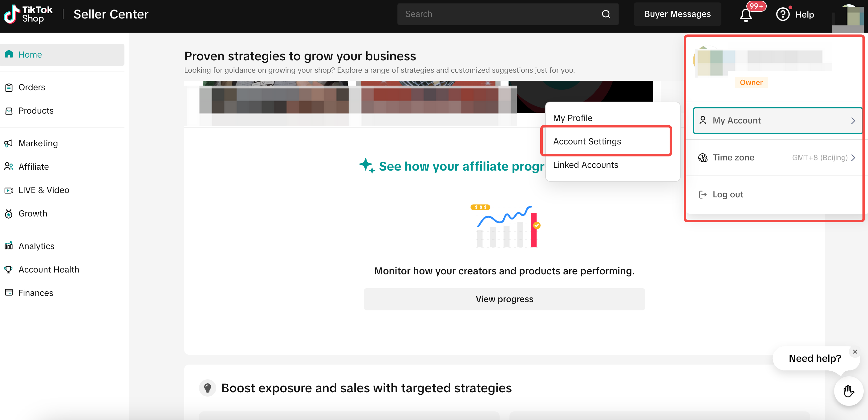Click the search magnifier icon

tap(606, 14)
